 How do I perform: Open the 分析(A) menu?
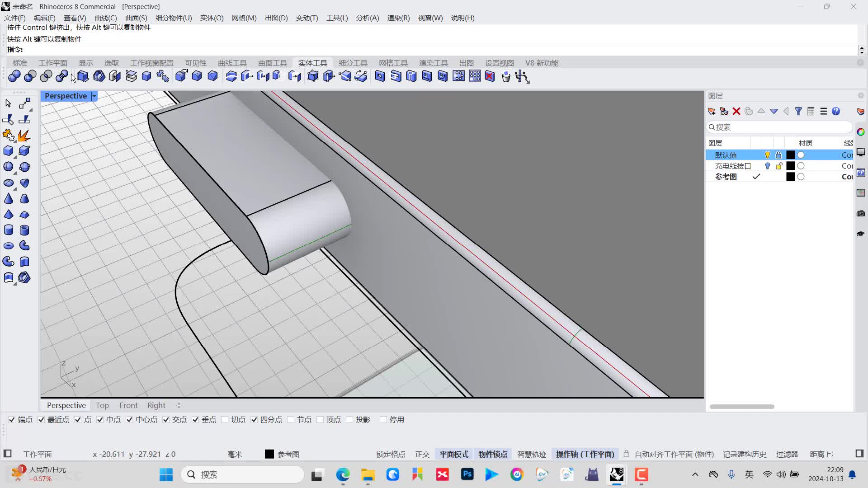click(x=368, y=18)
